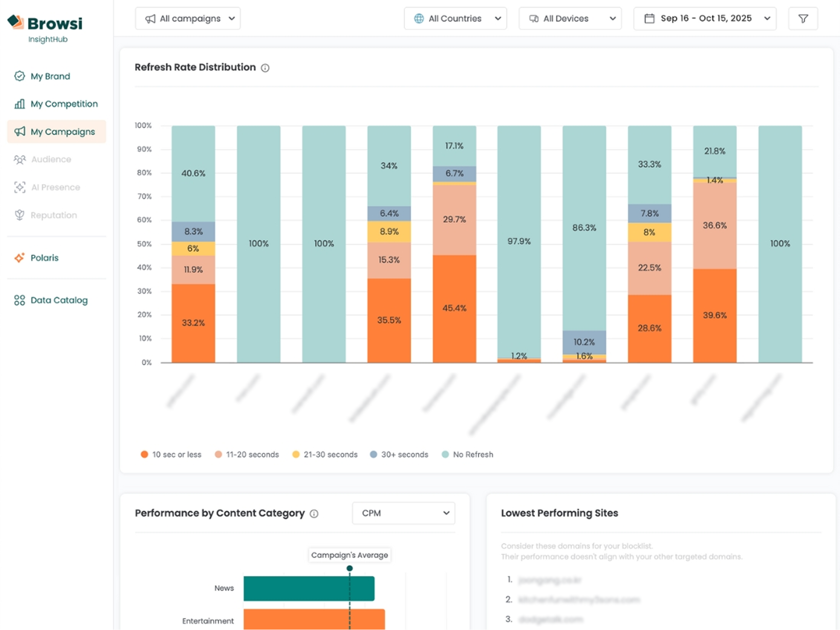Image resolution: width=840 pixels, height=630 pixels.
Task: Toggle the 'No Refresh' legend series
Action: pyautogui.click(x=467, y=455)
